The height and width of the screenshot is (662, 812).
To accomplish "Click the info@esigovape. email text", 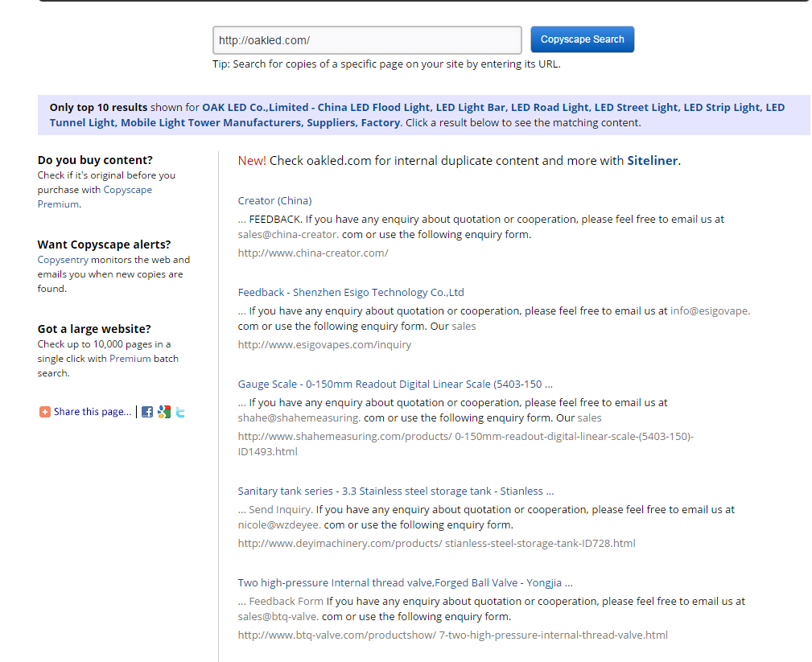I will [x=710, y=310].
